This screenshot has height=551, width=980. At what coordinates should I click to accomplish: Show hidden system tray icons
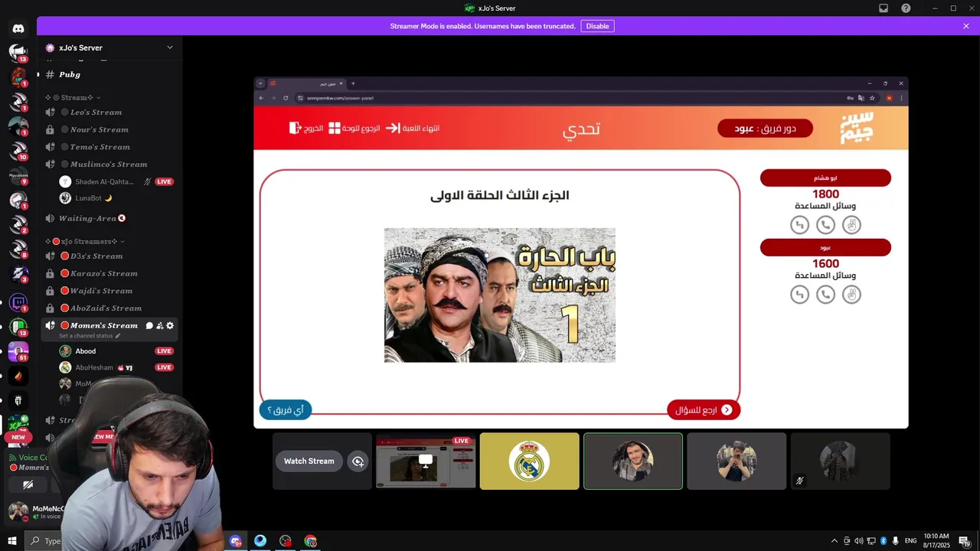pyautogui.click(x=834, y=541)
